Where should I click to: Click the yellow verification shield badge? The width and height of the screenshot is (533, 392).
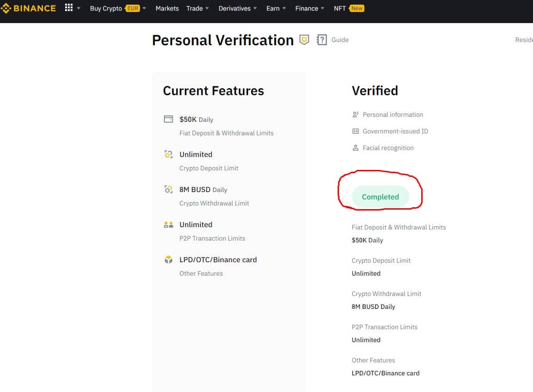click(304, 40)
